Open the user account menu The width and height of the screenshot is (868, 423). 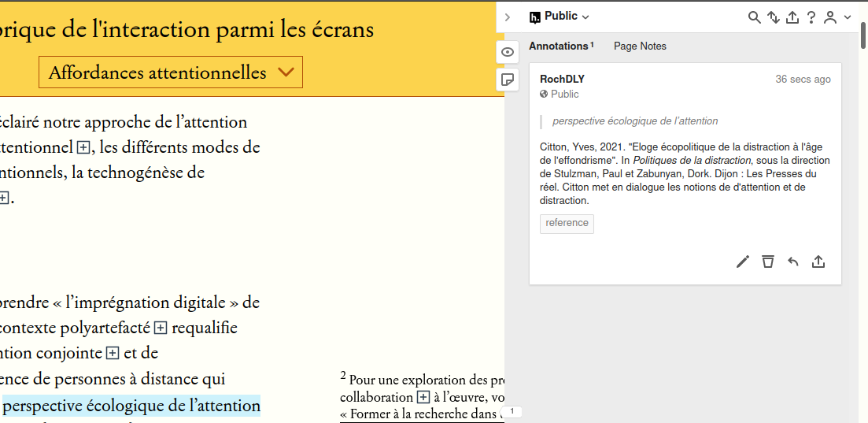pos(837,17)
